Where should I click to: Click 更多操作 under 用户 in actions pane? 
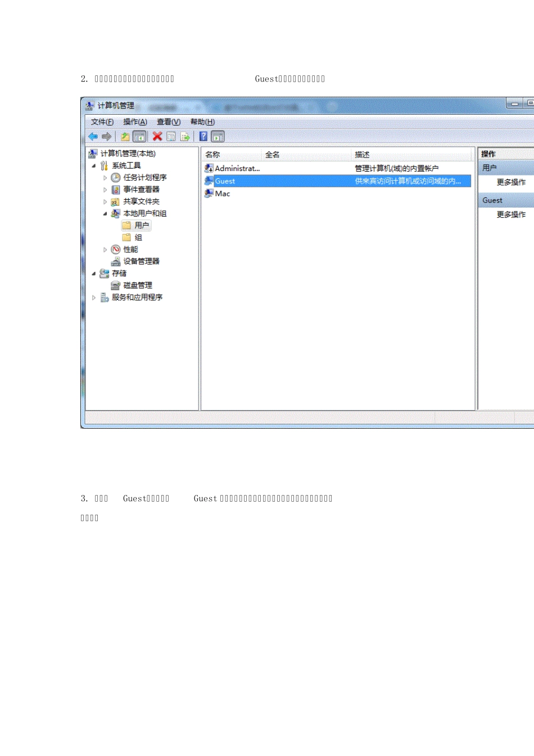511,182
